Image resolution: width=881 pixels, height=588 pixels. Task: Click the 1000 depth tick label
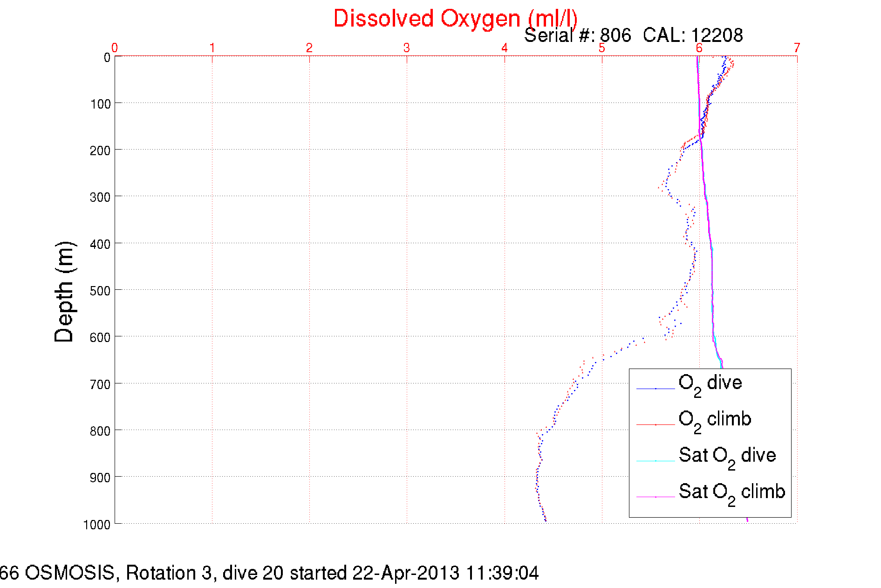click(97, 525)
